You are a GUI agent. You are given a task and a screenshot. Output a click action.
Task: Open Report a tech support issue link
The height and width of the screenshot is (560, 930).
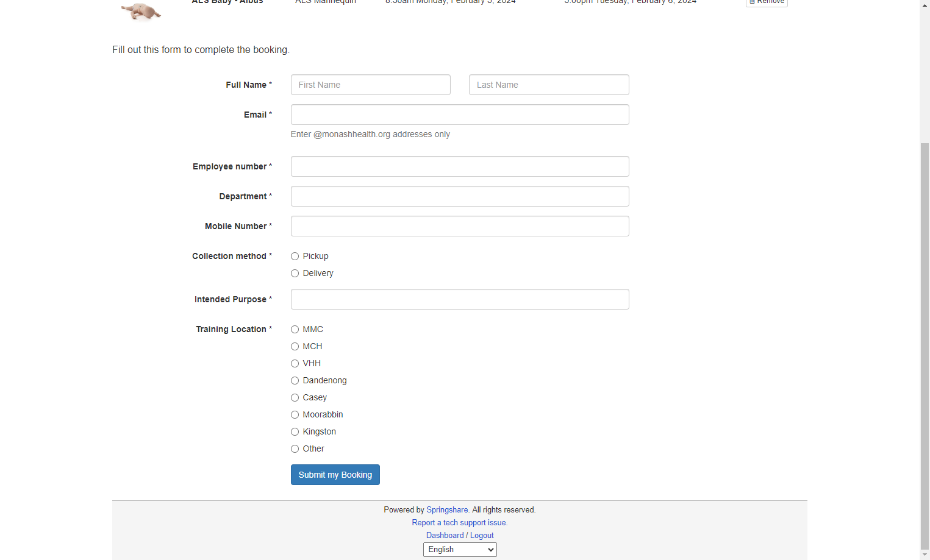click(459, 523)
